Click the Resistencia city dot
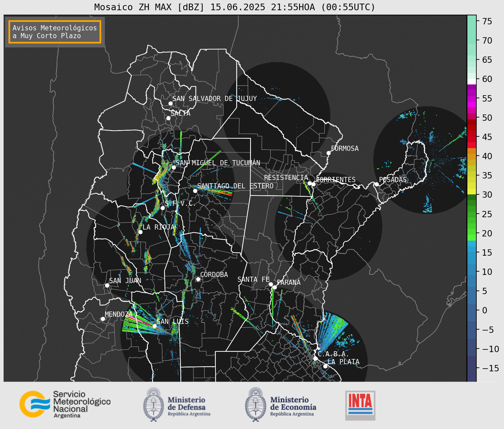504x429 pixels. pos(310,183)
